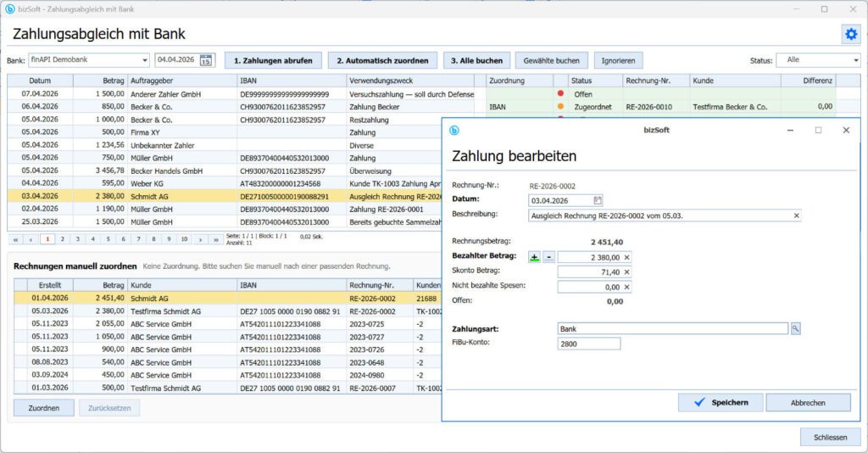The image size is (868, 453).
Task: Select invoice row 2023-0648
Action: point(227,362)
